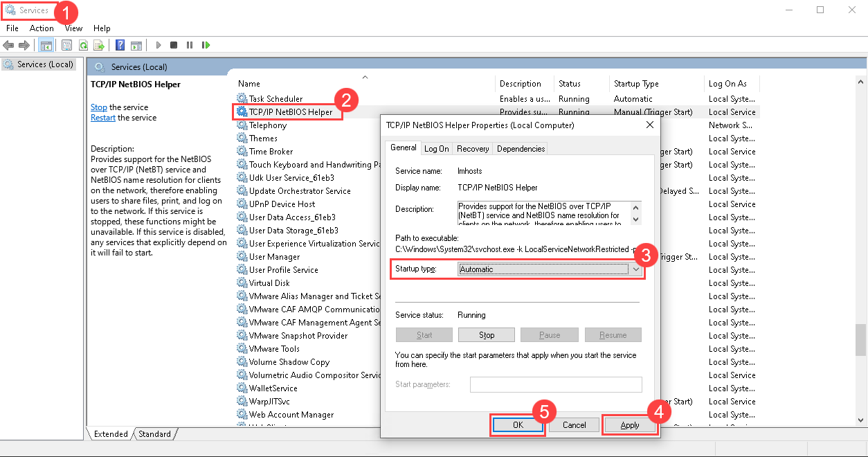Open Help using the blue question mark icon

120,45
